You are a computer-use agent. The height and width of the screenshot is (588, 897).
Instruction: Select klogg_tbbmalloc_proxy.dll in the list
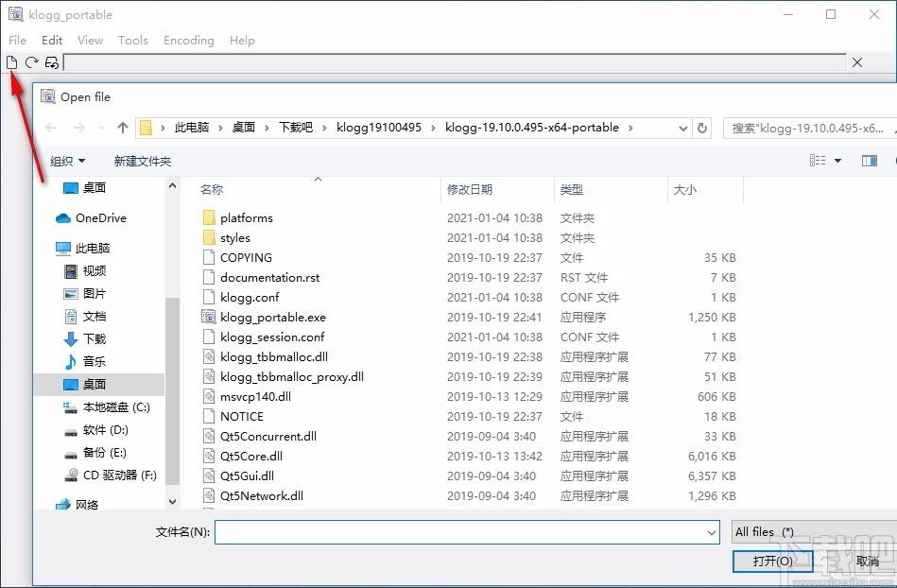click(x=292, y=377)
